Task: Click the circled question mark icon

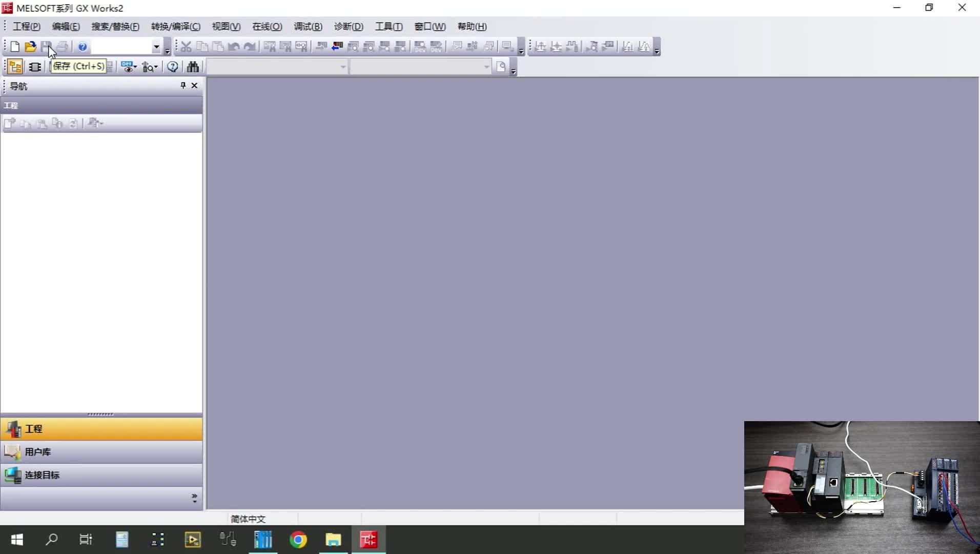Action: point(173,67)
